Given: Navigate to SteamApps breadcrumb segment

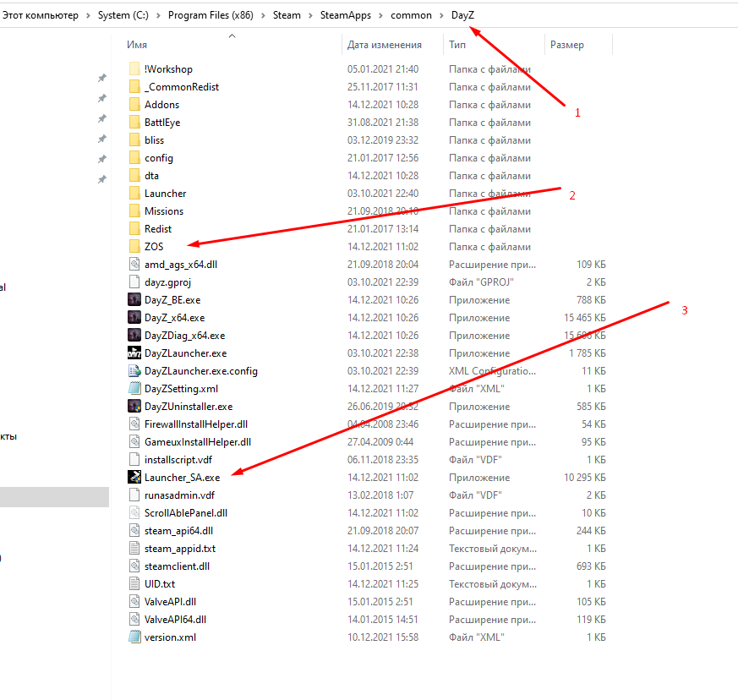Looking at the screenshot, I should click(x=346, y=15).
